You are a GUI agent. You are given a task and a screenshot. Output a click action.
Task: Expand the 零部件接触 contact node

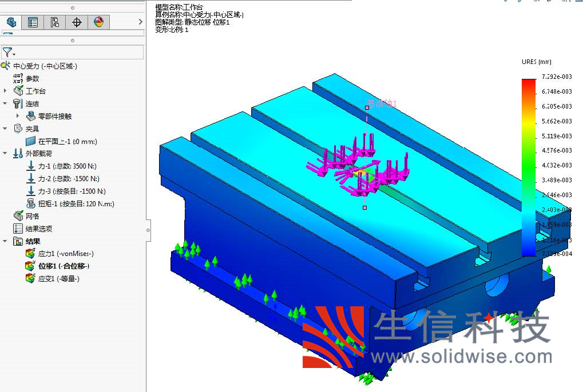(18, 116)
